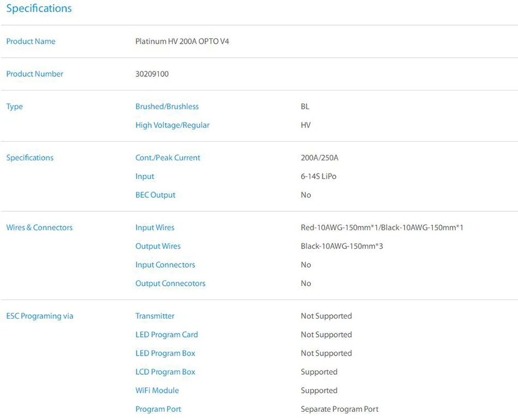Select Not Supported value for Transmitter
518x420 pixels.
pyautogui.click(x=327, y=316)
